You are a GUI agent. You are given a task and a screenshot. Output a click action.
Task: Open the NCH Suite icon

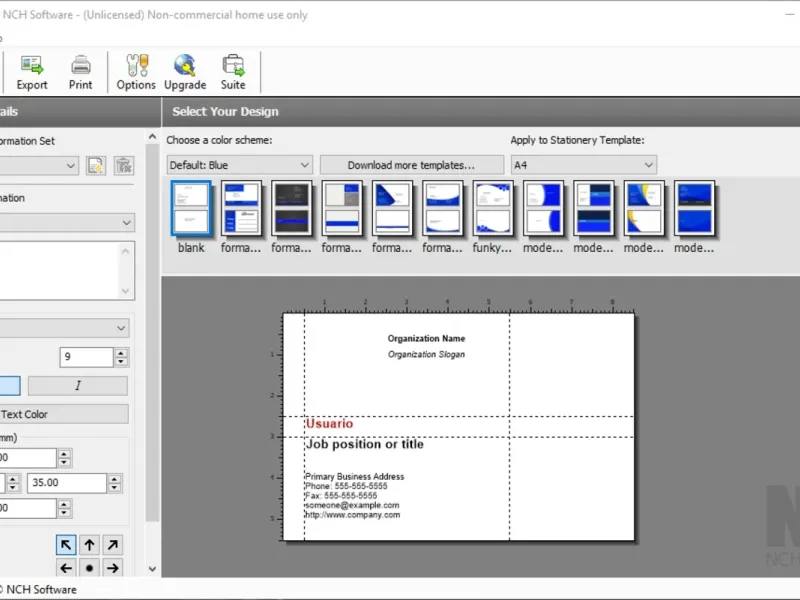click(x=233, y=72)
